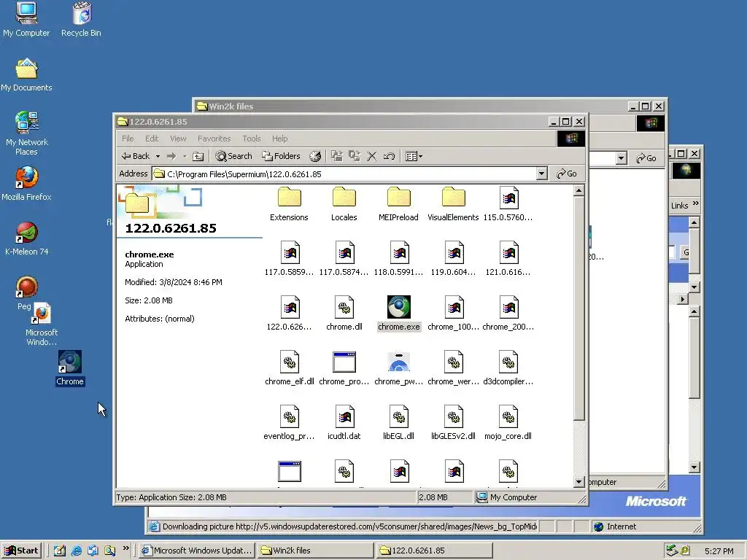Select the chrome_pw... file icon

point(399,362)
